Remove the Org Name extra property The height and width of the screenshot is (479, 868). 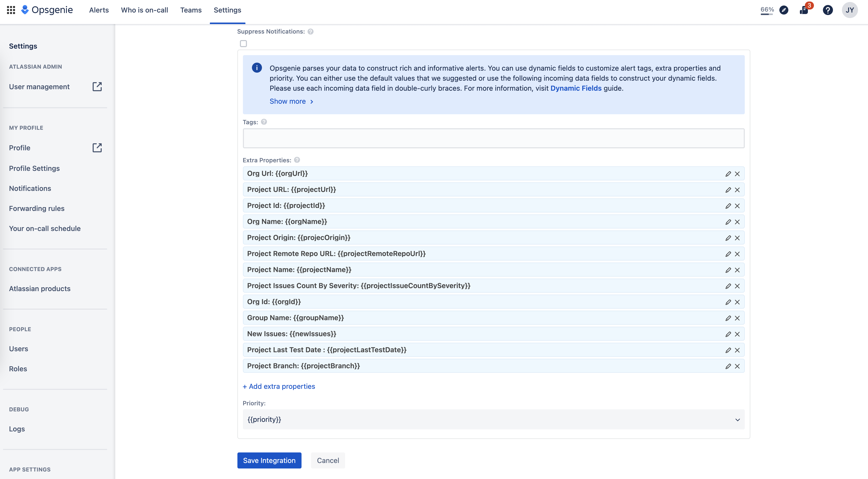click(737, 222)
